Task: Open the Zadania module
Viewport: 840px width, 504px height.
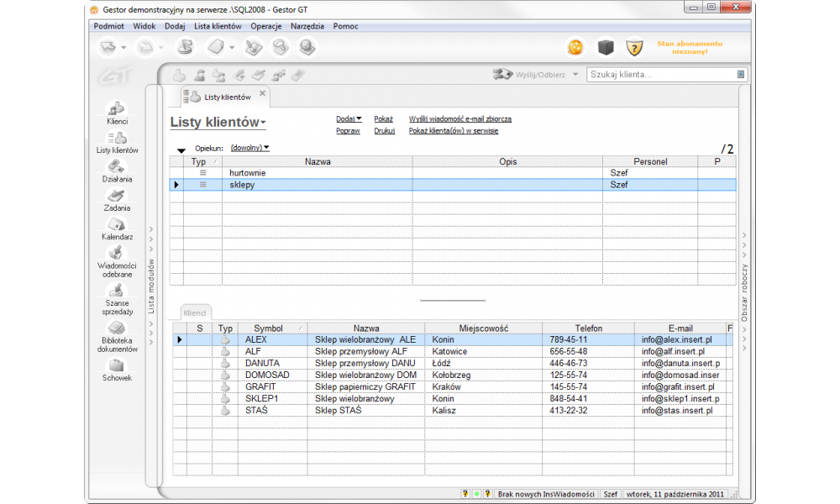Action: click(x=117, y=200)
